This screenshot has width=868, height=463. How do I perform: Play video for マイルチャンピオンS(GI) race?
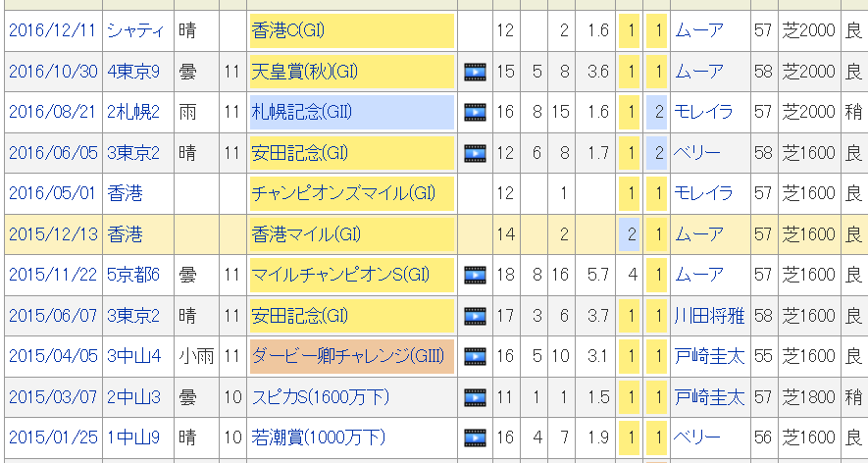pyautogui.click(x=475, y=275)
